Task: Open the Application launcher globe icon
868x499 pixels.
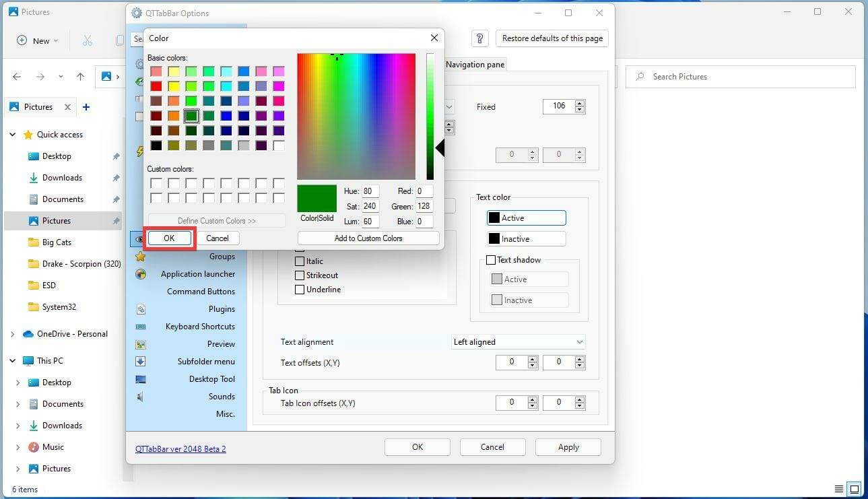Action: pyautogui.click(x=140, y=273)
